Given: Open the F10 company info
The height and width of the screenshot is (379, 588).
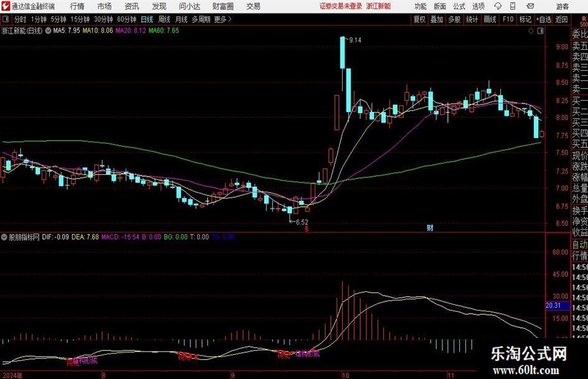Looking at the screenshot, I should tap(508, 19).
